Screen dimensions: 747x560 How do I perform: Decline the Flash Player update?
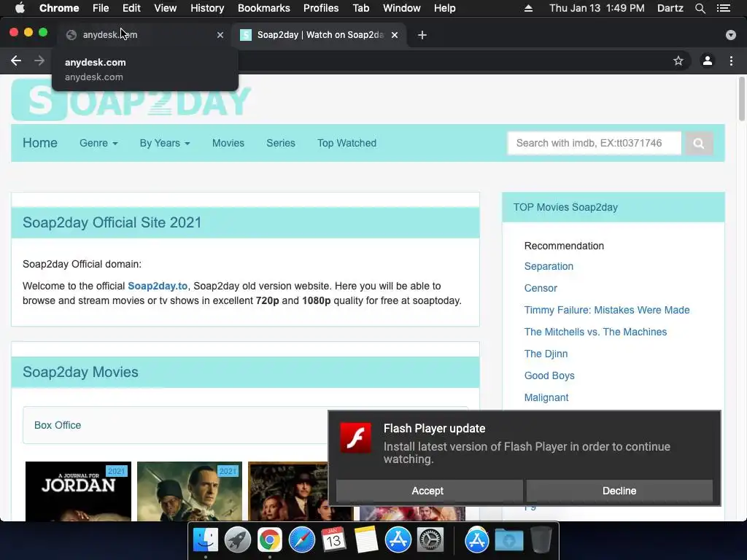[619, 491]
